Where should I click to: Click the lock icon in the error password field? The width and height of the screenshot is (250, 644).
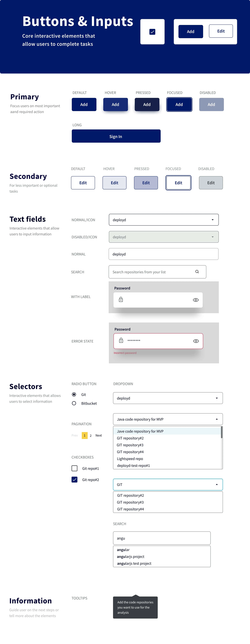pyautogui.click(x=121, y=341)
